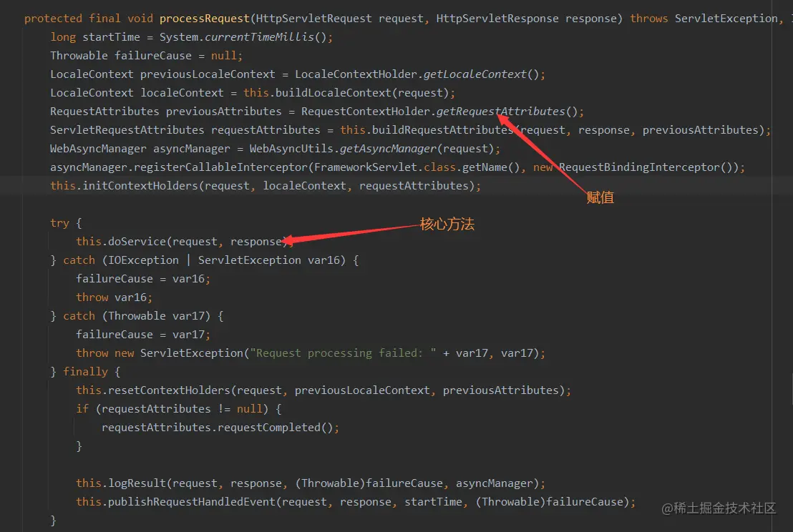Click FrameworkServlet.class reference
The height and width of the screenshot is (532, 793).
coord(385,167)
